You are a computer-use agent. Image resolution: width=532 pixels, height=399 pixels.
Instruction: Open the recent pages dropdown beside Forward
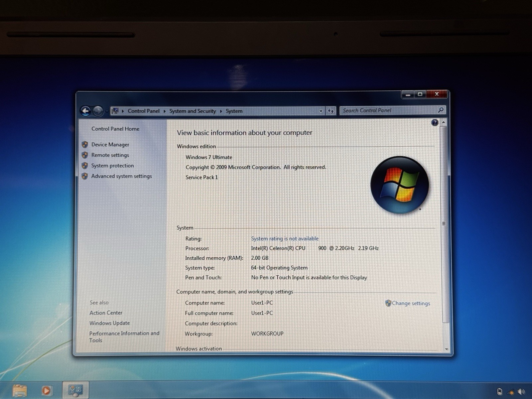click(x=107, y=111)
